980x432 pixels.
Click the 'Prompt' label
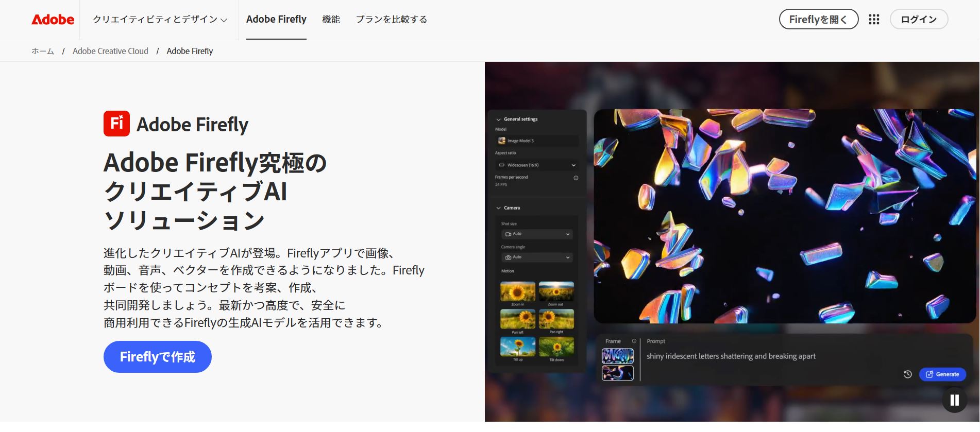(x=656, y=341)
